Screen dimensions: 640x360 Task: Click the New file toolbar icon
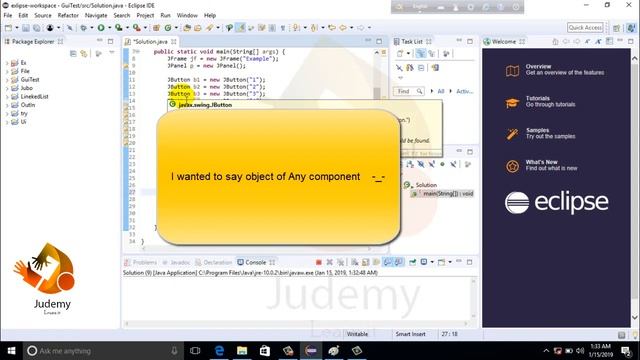(8, 28)
